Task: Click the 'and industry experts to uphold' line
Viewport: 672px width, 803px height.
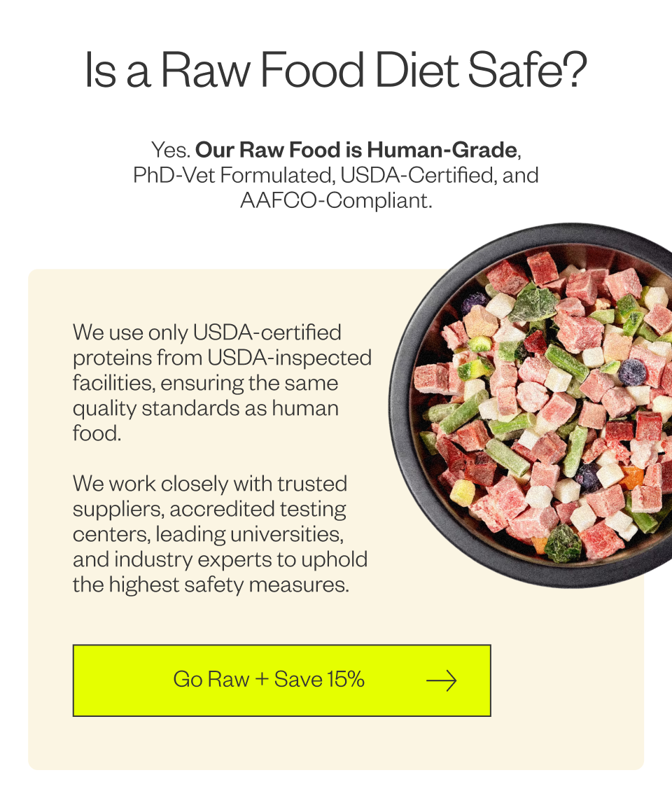Action: click(220, 559)
